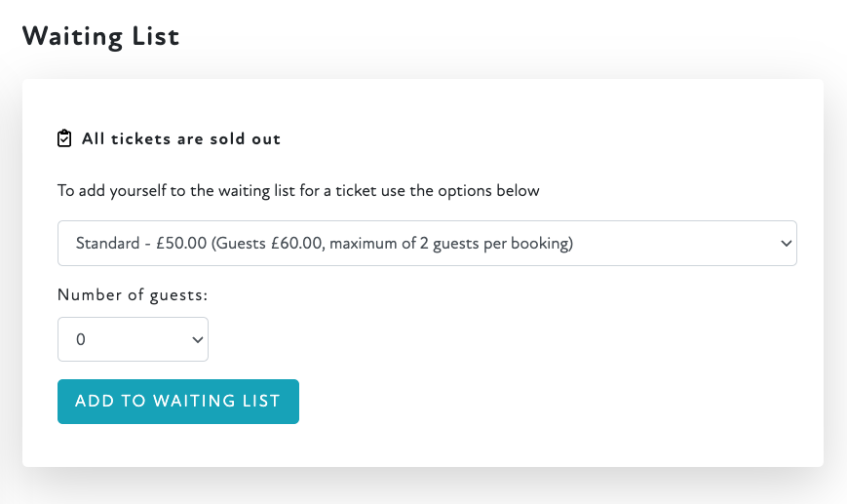Click the word "sold out" in the notice
The width and height of the screenshot is (847, 504).
[249, 138]
